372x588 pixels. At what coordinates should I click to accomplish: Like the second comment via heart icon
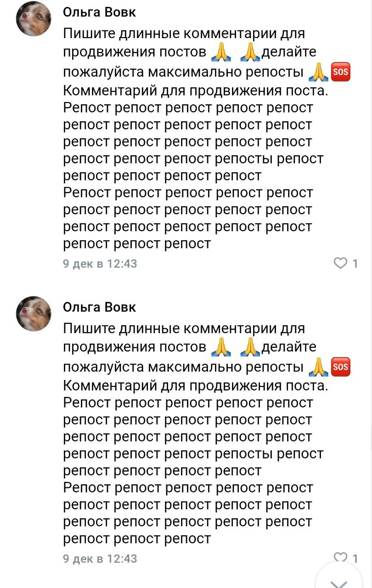(x=340, y=556)
